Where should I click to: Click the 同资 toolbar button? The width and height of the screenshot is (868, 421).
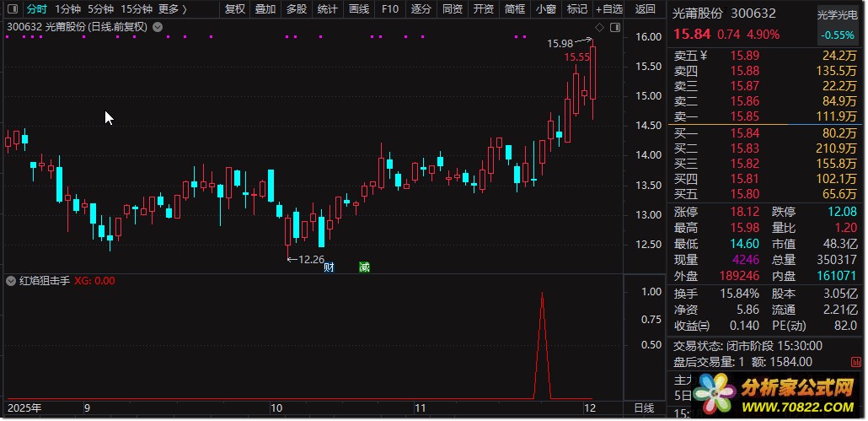point(453,9)
